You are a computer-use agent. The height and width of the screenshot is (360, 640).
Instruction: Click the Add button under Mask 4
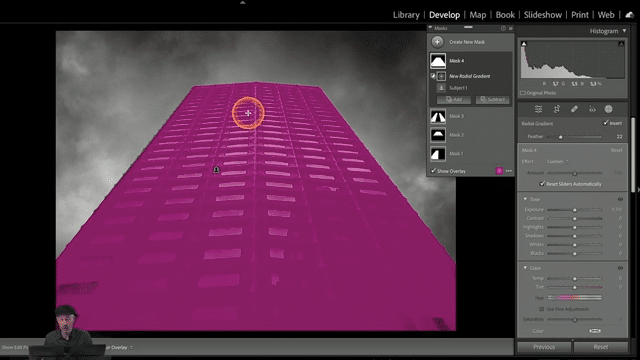click(x=454, y=99)
